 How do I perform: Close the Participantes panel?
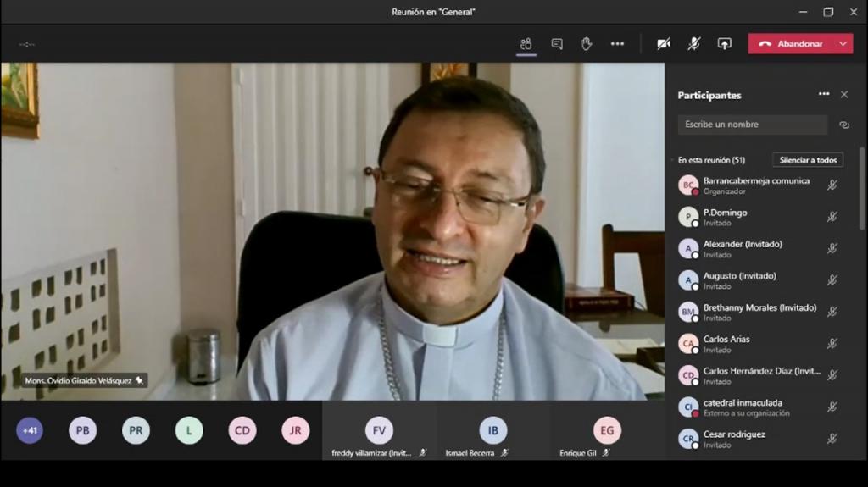click(x=843, y=95)
